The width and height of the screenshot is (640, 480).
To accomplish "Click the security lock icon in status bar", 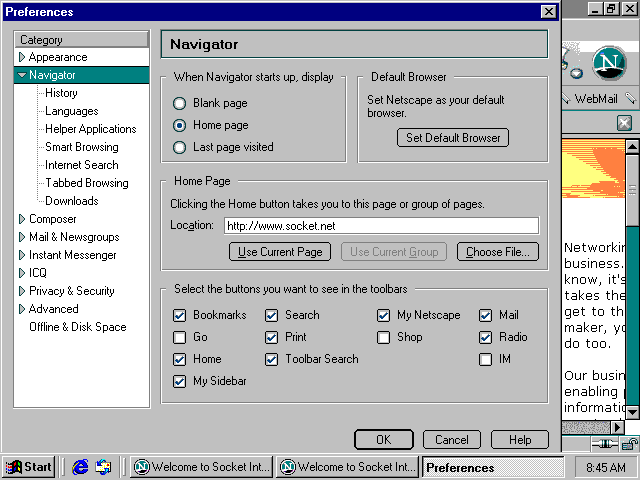I will click(x=630, y=443).
